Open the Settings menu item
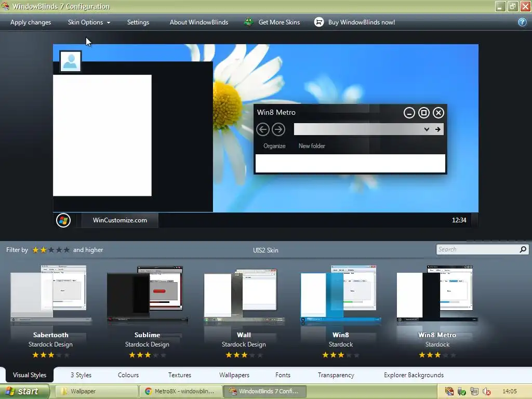Viewport: 532px width, 399px height. (x=138, y=22)
